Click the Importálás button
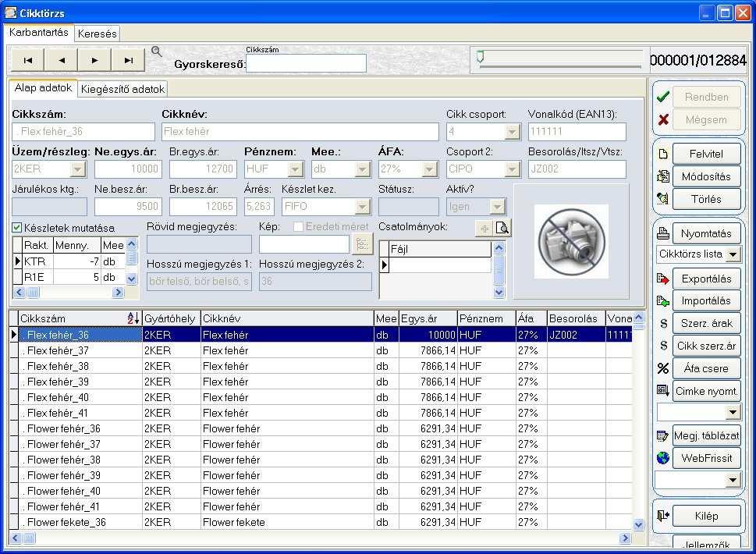The height and width of the screenshot is (554, 756). click(706, 301)
